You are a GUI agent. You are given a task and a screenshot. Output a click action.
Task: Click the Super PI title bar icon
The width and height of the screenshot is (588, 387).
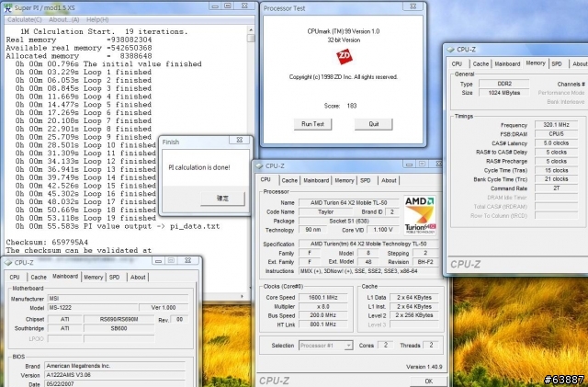pyautogui.click(x=7, y=8)
